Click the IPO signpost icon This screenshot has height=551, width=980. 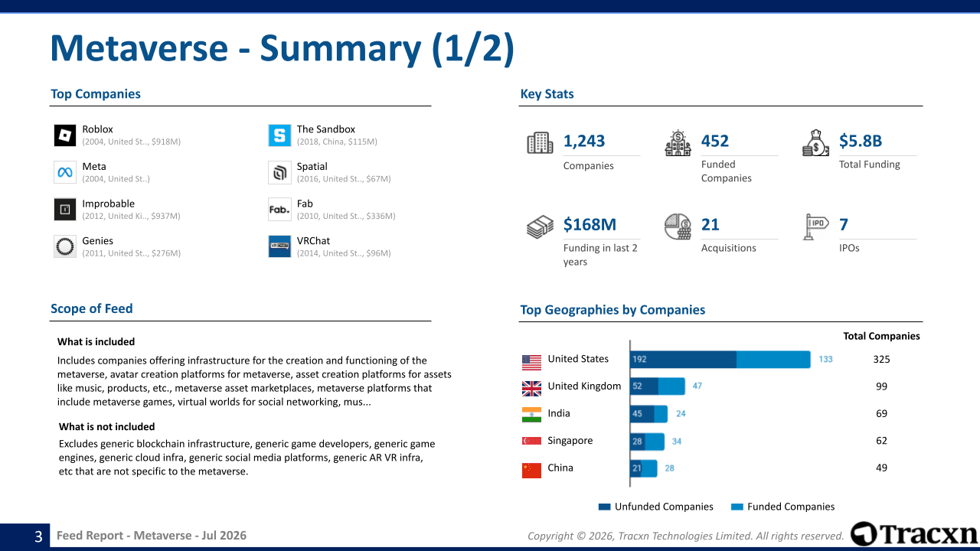(816, 227)
